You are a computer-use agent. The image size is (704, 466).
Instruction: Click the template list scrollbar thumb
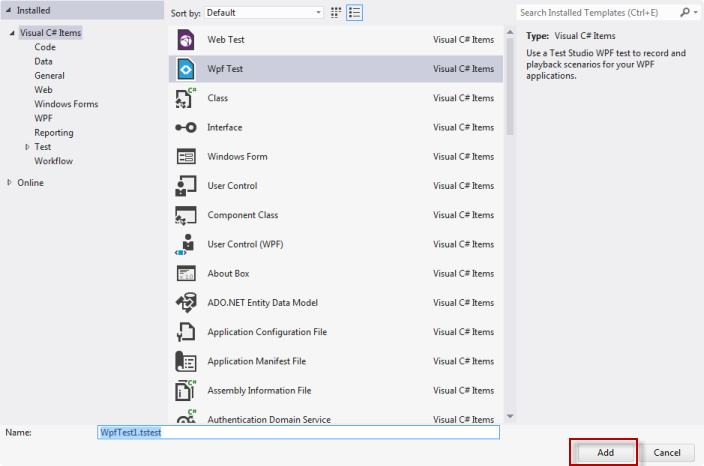click(510, 86)
